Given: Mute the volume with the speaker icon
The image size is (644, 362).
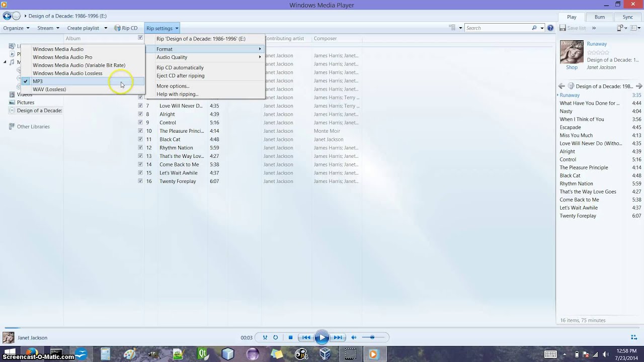Looking at the screenshot, I should (x=354, y=337).
